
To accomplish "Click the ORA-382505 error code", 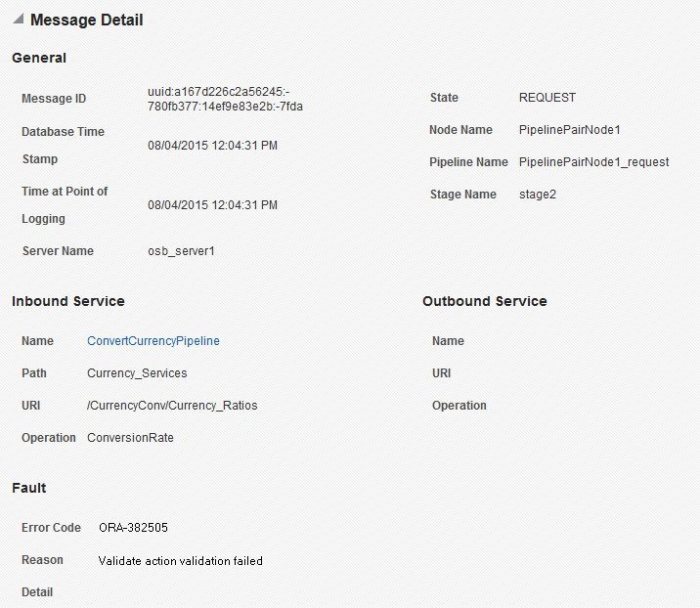I will (x=133, y=528).
